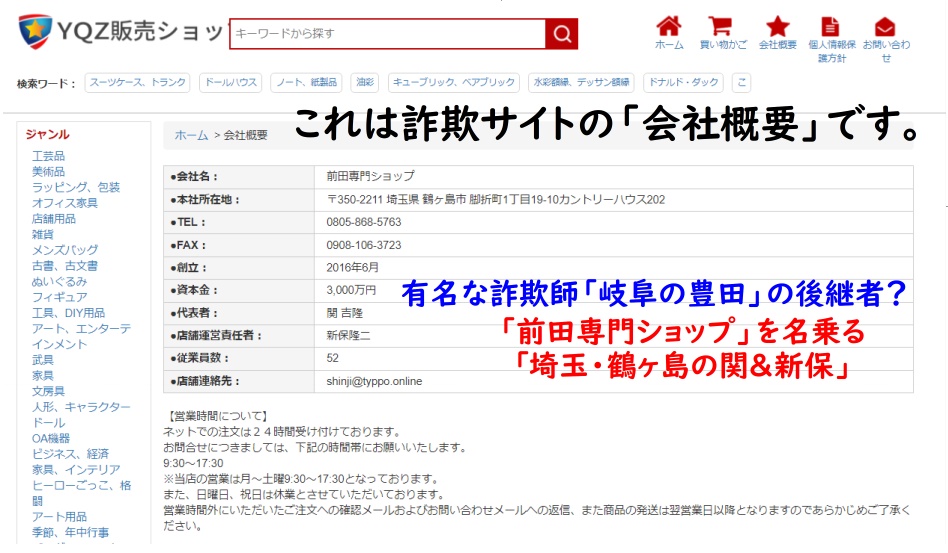Viewport: 948px width, 553px height.
Task: Select the オフィス家具 genre link
Action: (x=64, y=203)
